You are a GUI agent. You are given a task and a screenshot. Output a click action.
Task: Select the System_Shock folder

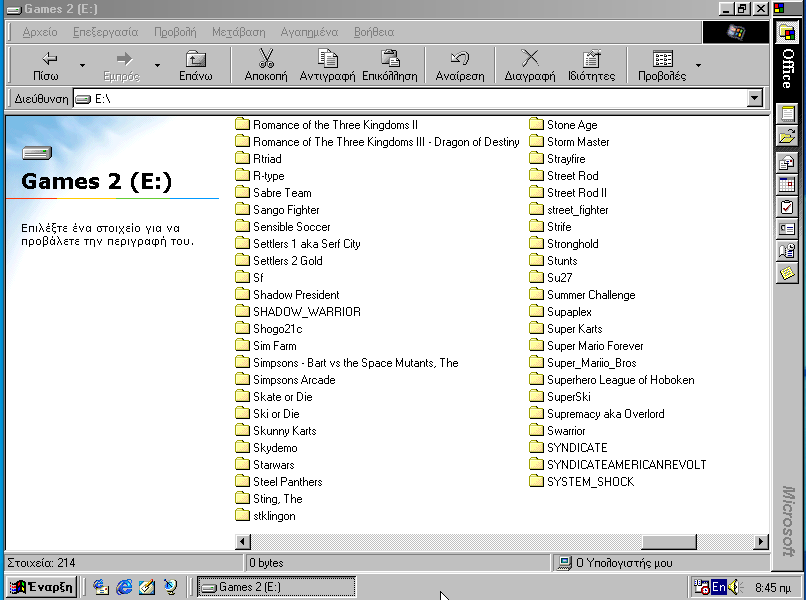click(590, 482)
